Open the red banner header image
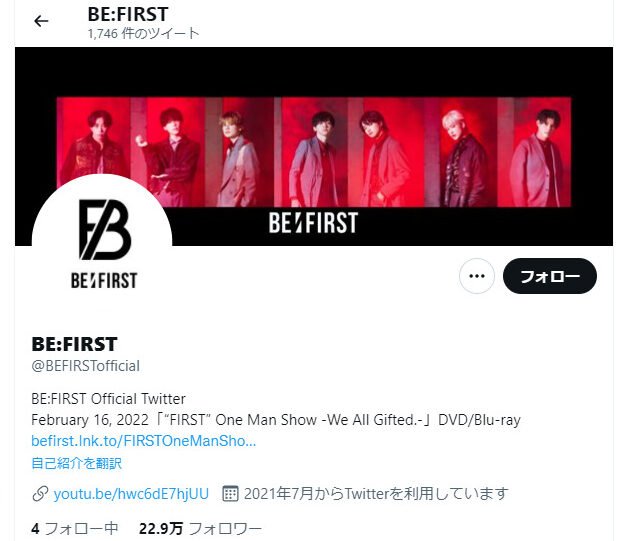 tap(314, 146)
